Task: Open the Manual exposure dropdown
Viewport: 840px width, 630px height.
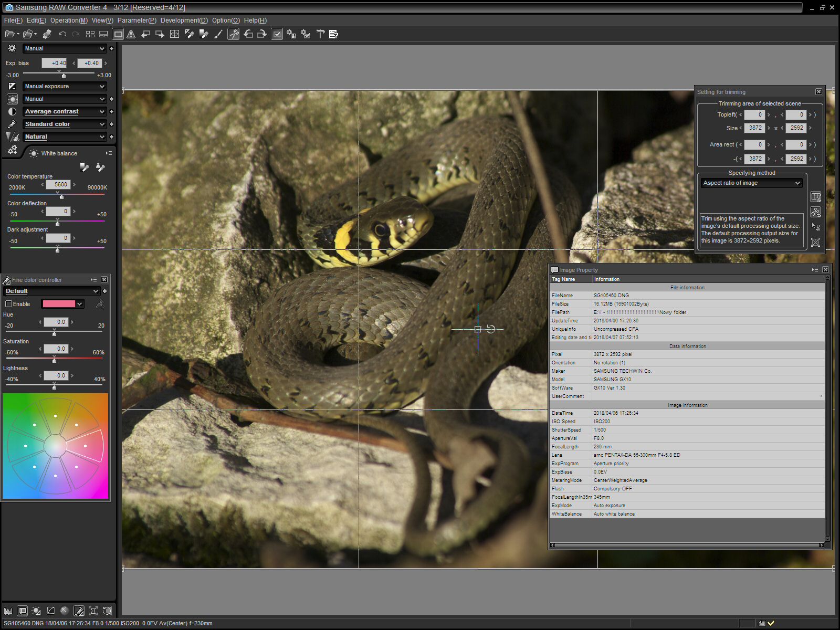Action: click(x=65, y=86)
